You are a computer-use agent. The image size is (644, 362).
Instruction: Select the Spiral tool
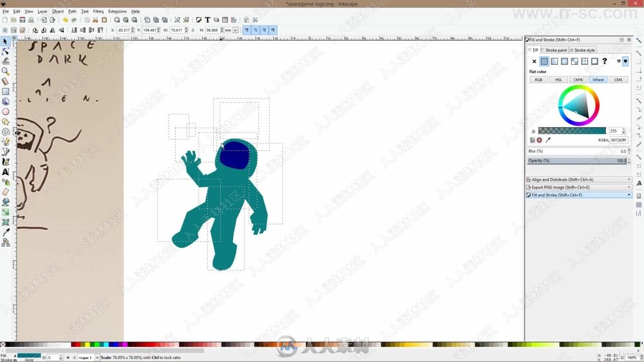(x=6, y=132)
